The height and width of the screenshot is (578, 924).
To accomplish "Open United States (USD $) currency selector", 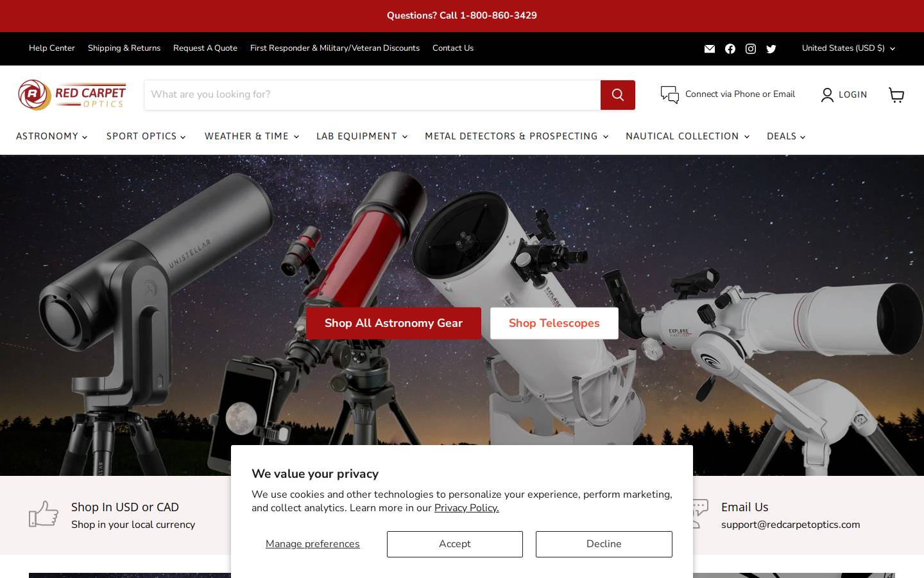I will click(x=848, y=48).
